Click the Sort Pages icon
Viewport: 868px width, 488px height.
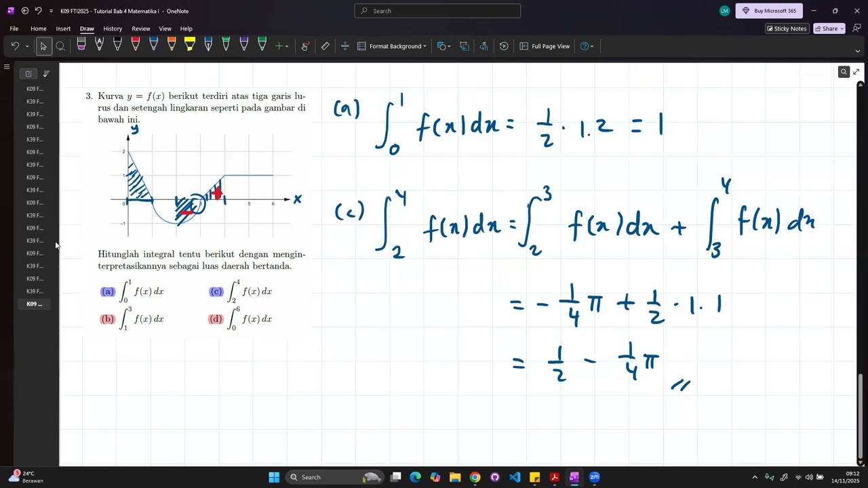coord(46,73)
